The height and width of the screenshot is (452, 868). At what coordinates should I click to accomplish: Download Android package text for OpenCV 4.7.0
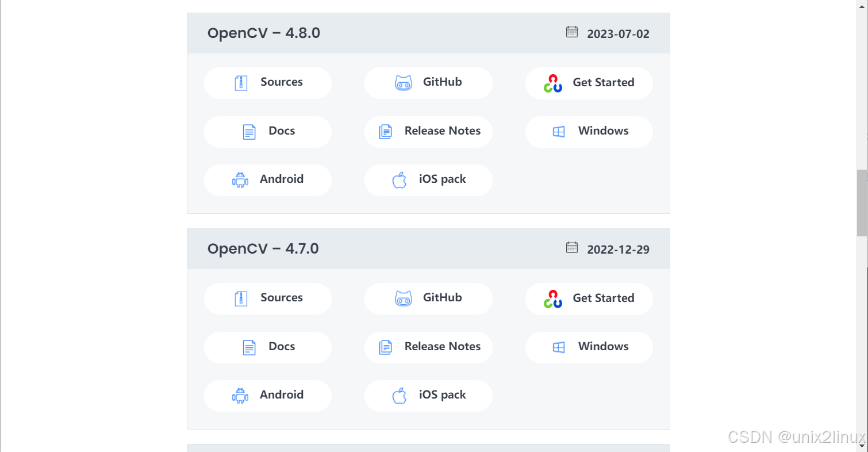click(282, 394)
